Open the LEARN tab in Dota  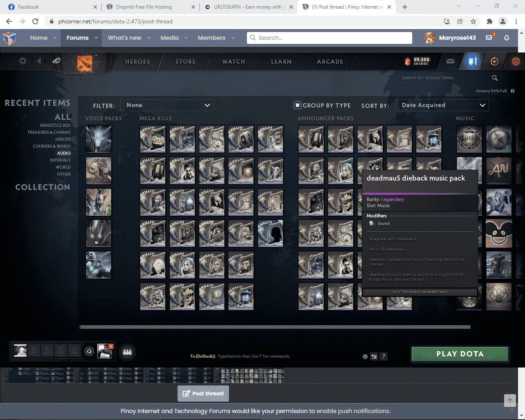click(x=281, y=62)
